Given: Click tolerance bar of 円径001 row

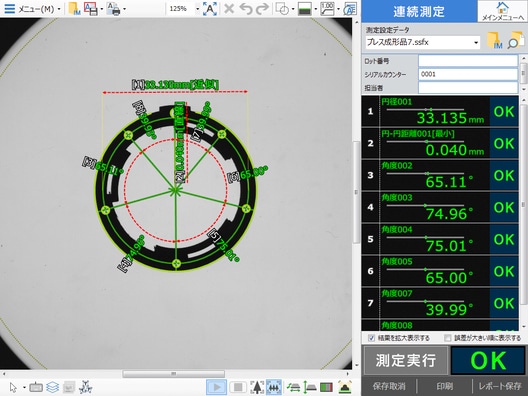Looking at the screenshot, I should (425, 109).
